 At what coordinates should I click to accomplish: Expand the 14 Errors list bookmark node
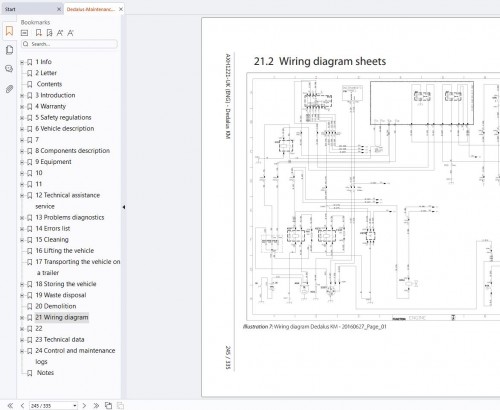pyautogui.click(x=22, y=229)
